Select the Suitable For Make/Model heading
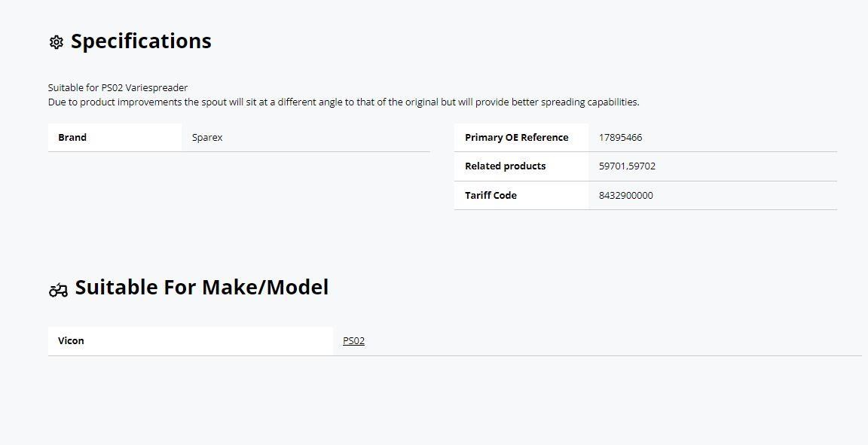The image size is (868, 445). point(201,288)
